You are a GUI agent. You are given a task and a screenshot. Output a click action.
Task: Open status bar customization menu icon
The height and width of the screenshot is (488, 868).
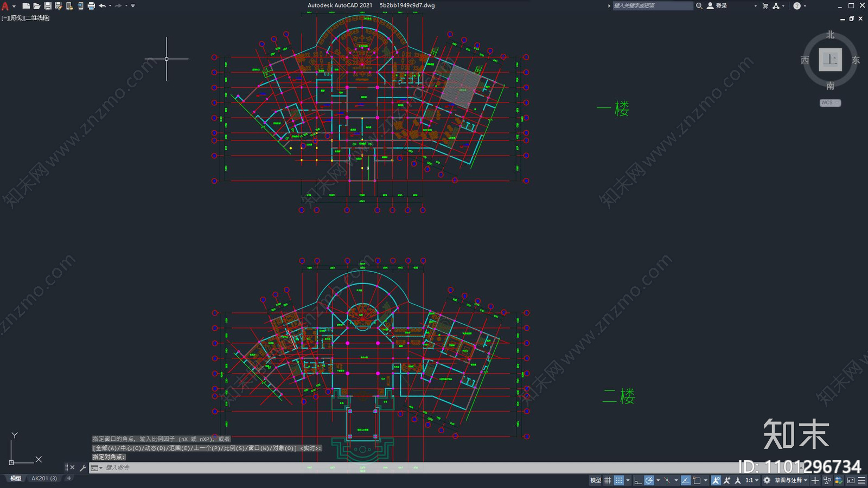[x=861, y=480]
